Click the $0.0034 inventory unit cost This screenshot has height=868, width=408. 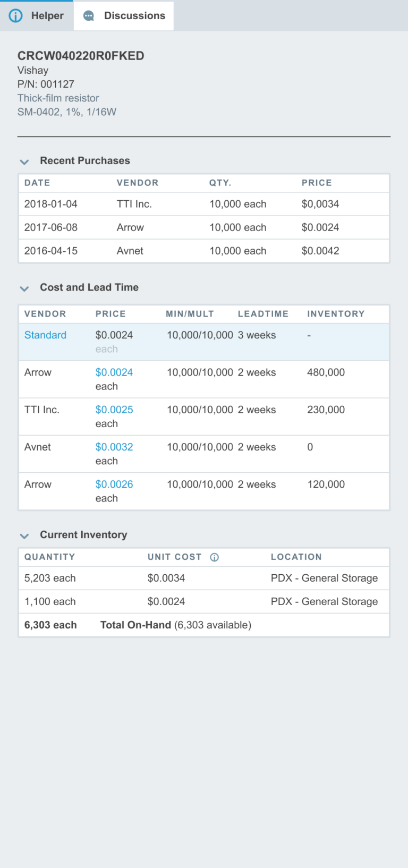(166, 578)
